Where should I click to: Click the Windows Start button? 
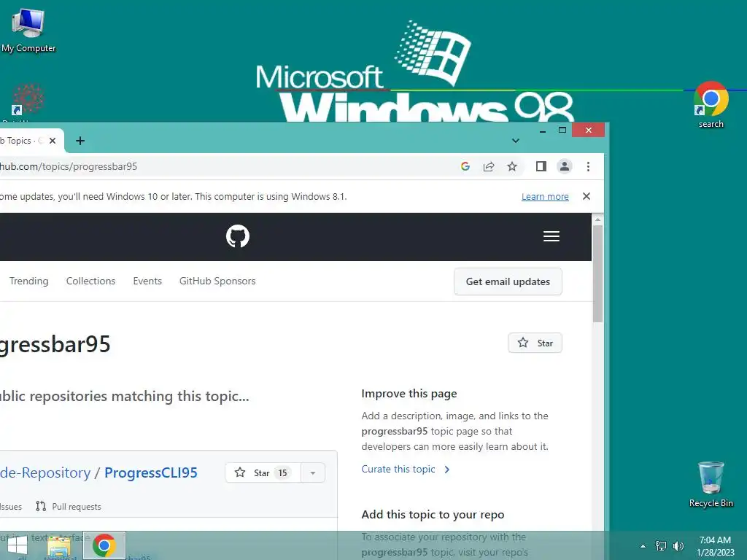point(18,545)
